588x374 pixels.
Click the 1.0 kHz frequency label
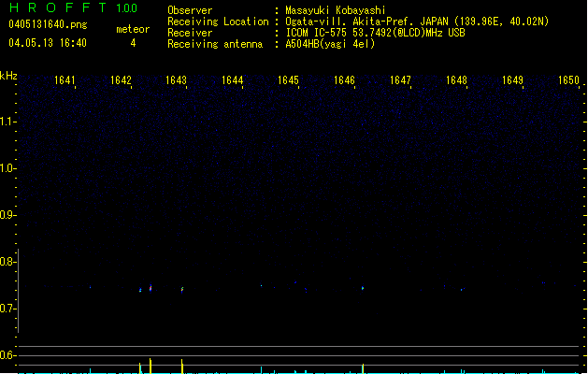coord(7,168)
